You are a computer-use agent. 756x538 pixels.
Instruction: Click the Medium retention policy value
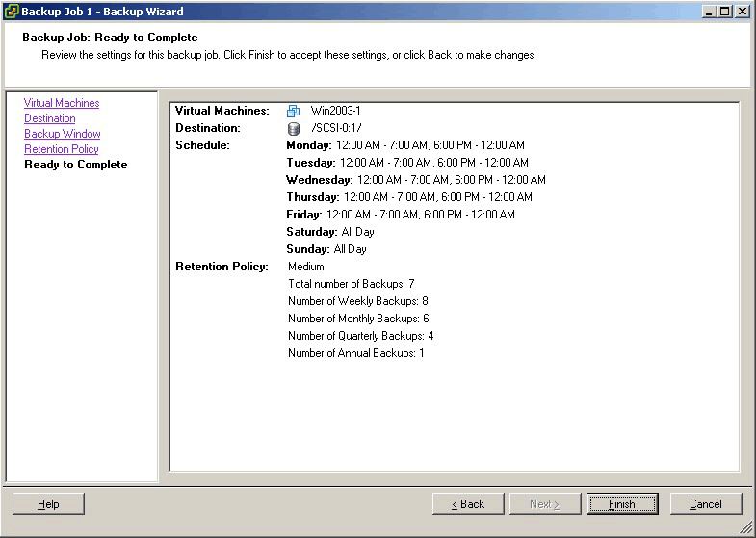(306, 267)
